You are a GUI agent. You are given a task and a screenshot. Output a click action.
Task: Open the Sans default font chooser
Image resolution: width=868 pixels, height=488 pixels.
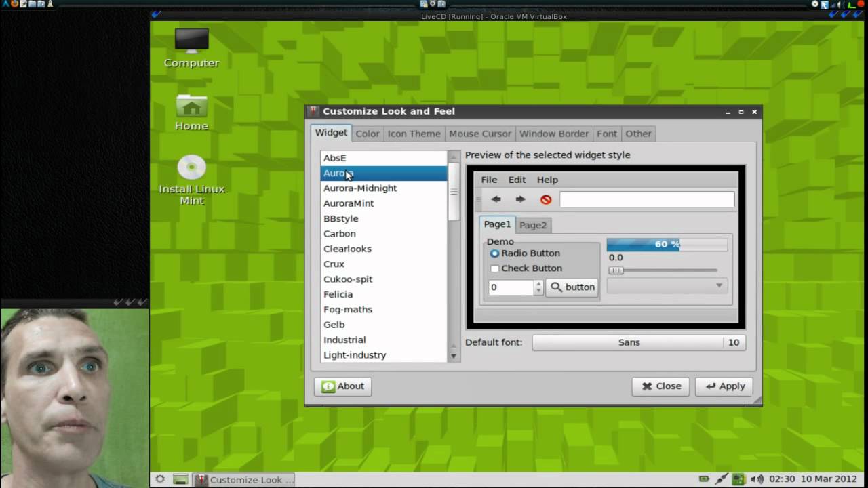click(x=639, y=342)
